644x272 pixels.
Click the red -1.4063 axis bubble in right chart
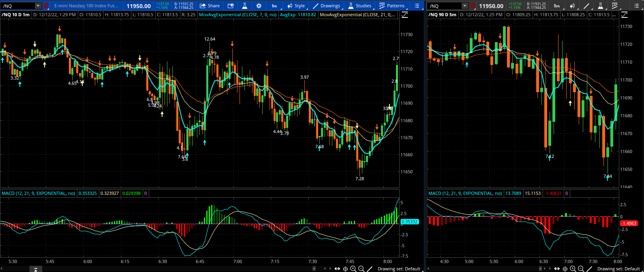coord(629,223)
